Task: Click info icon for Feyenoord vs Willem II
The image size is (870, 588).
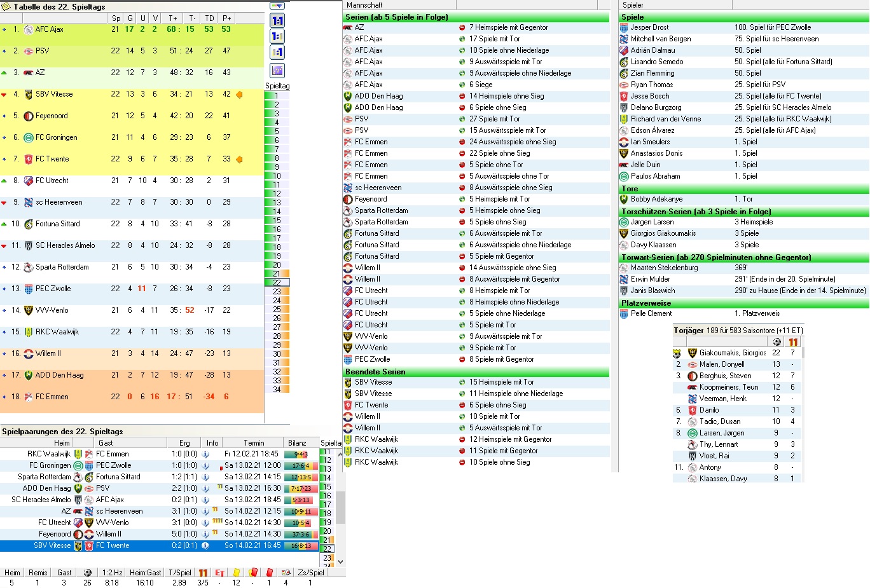Action: click(x=205, y=535)
